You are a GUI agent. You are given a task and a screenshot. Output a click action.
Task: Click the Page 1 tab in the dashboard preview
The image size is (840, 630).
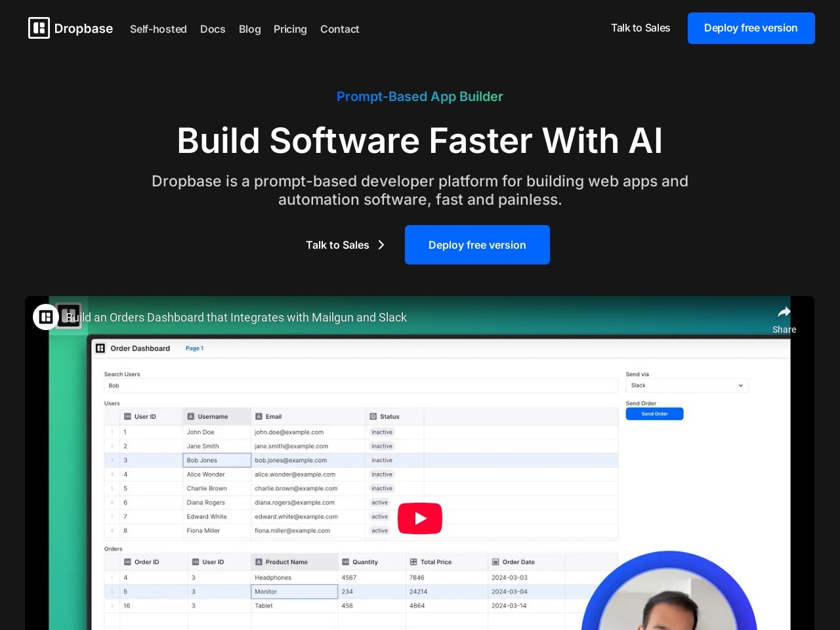point(195,348)
